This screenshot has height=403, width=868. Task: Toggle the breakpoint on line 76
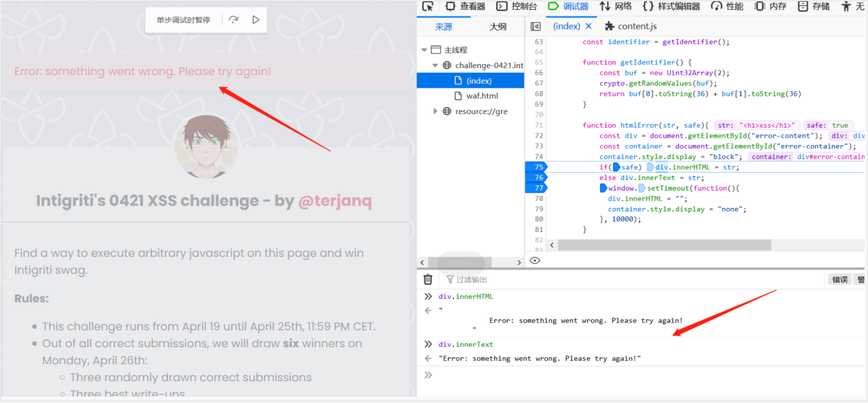(537, 177)
